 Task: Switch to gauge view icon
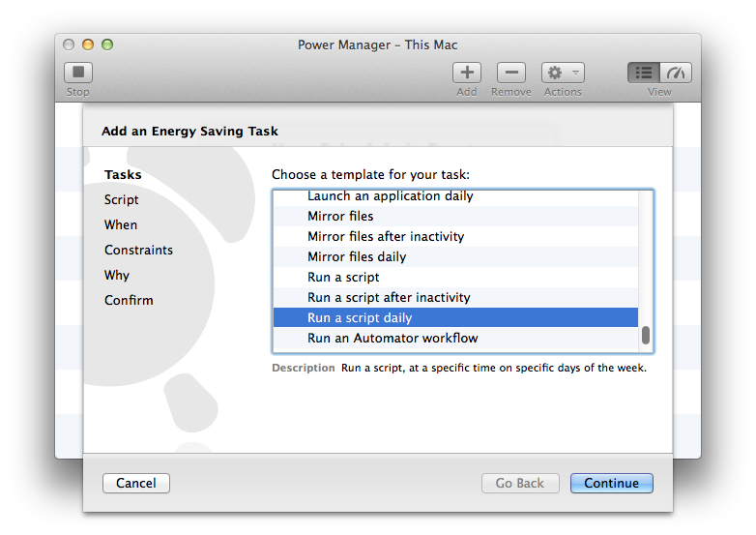[x=676, y=73]
